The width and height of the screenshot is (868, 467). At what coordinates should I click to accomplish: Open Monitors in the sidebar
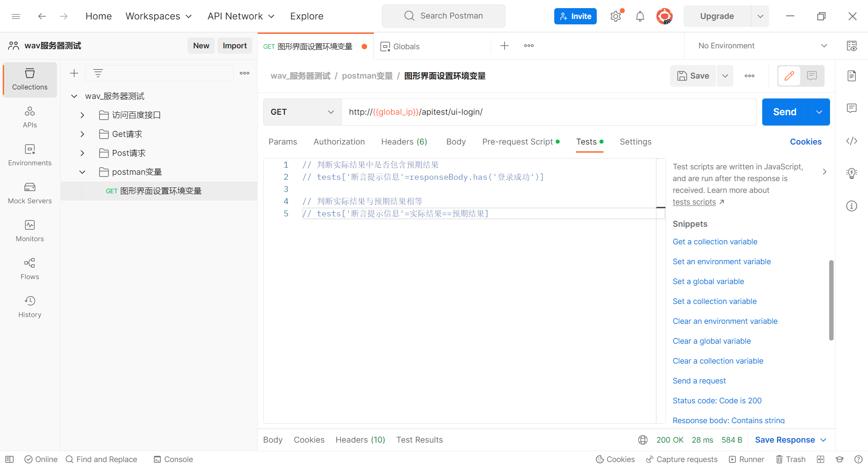click(30, 231)
